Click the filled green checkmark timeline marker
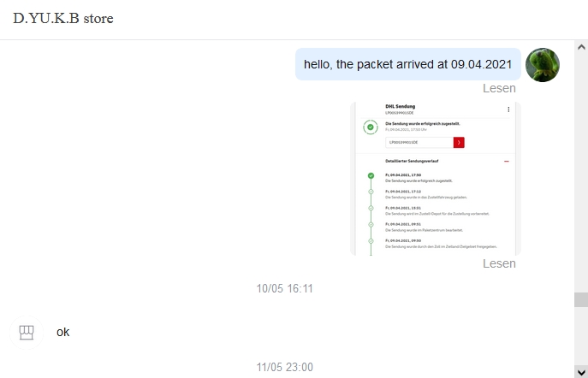The width and height of the screenshot is (588, 378). pyautogui.click(x=371, y=175)
